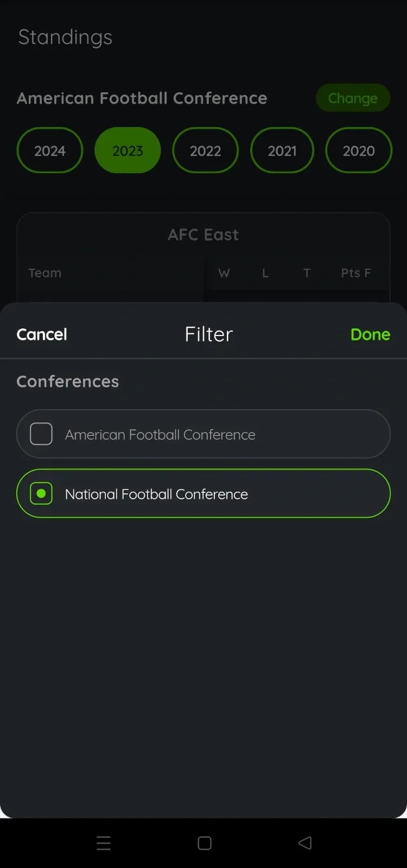Select the 2023 season tab
The image size is (407, 868).
128,150
